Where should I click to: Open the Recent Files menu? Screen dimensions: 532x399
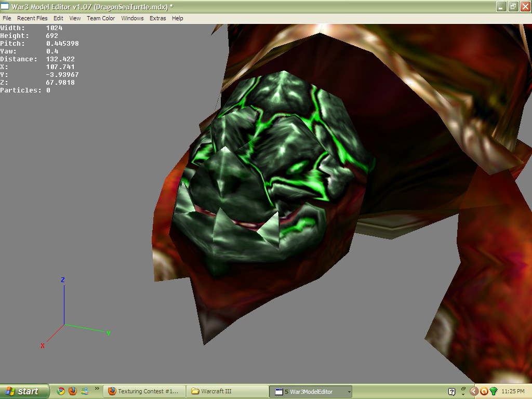32,18
